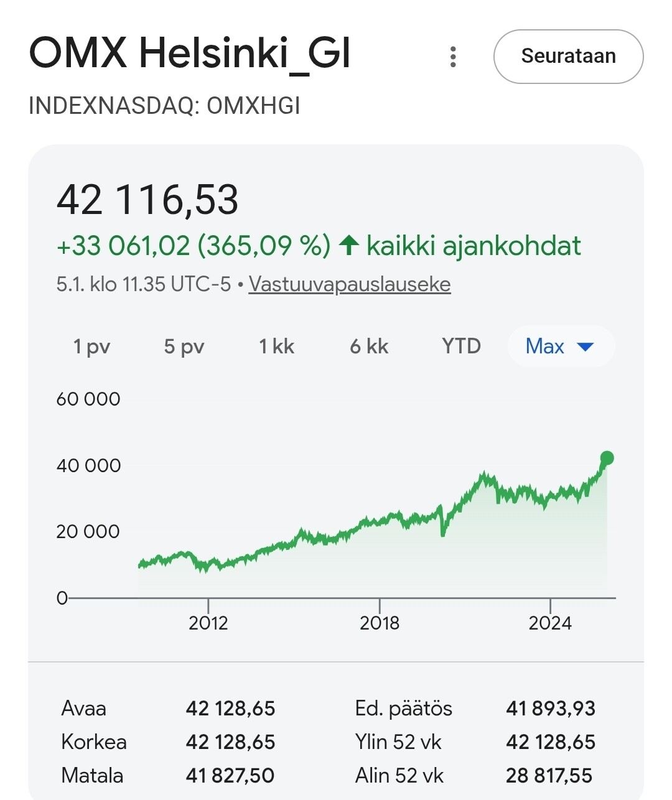Click the Ylin 52 vk value
The width and height of the screenshot is (672, 800).
click(x=551, y=742)
